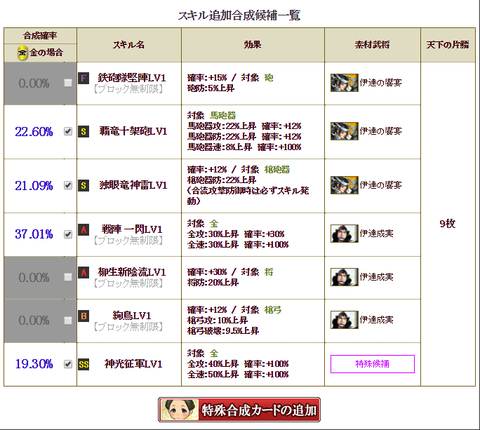Click the 9枚 value under 天下の片鱗
The height and width of the screenshot is (430, 480).
(x=448, y=224)
